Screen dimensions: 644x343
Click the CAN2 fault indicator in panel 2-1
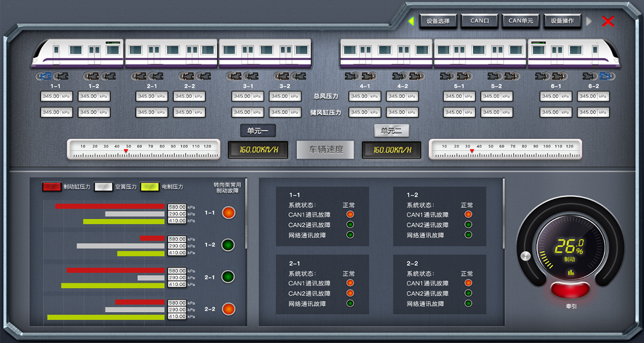click(x=350, y=293)
